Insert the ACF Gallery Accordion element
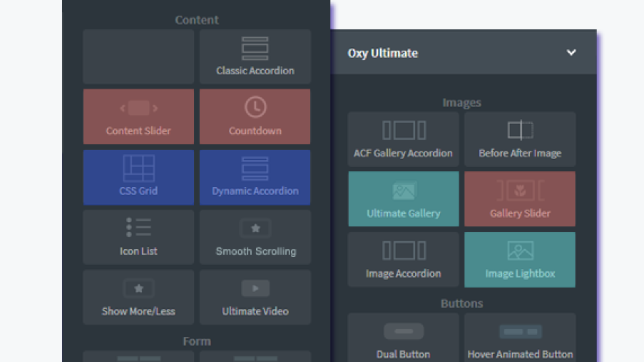644x362 pixels. click(x=403, y=139)
